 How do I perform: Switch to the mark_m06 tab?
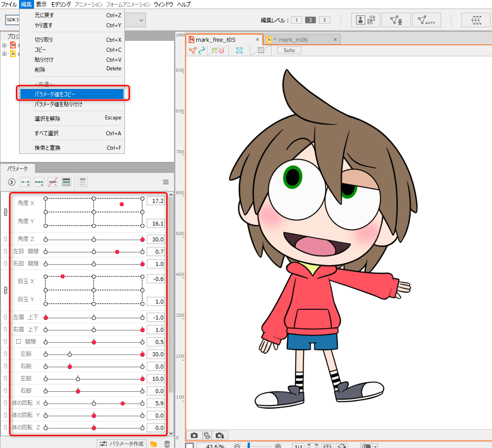click(x=293, y=39)
